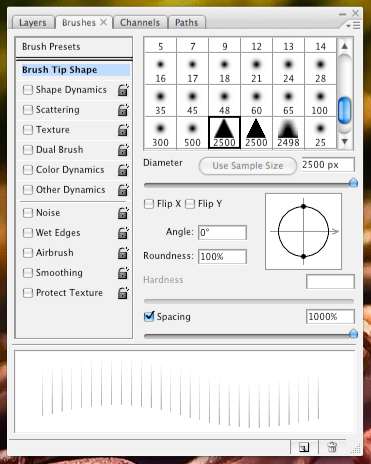Image resolution: width=371 pixels, height=464 pixels.
Task: Click the lock icon next to Scattering
Action: 123,110
